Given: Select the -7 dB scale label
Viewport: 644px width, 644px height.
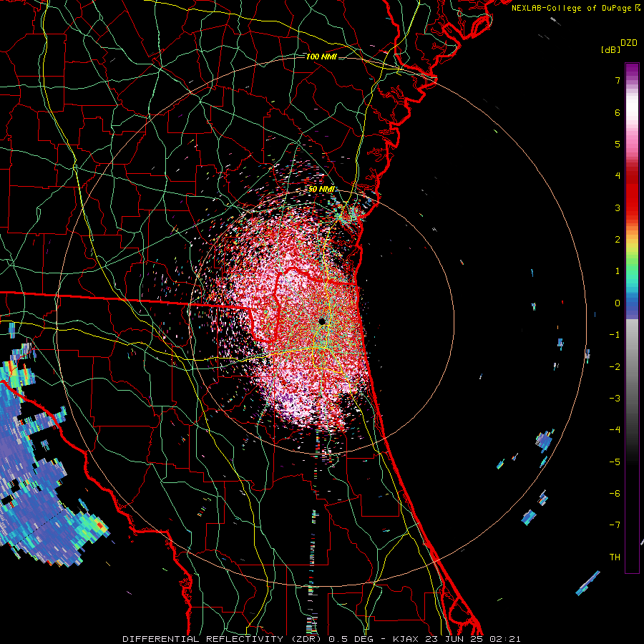Looking at the screenshot, I should 615,525.
